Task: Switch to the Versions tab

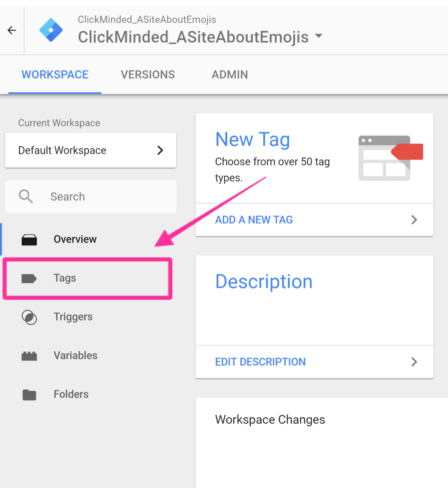Action: click(x=148, y=75)
